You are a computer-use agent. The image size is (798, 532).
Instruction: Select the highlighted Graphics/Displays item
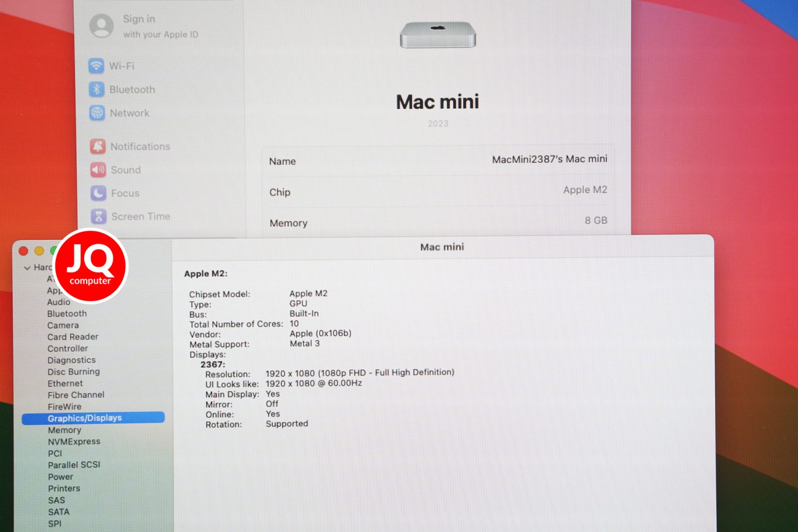coord(93,418)
